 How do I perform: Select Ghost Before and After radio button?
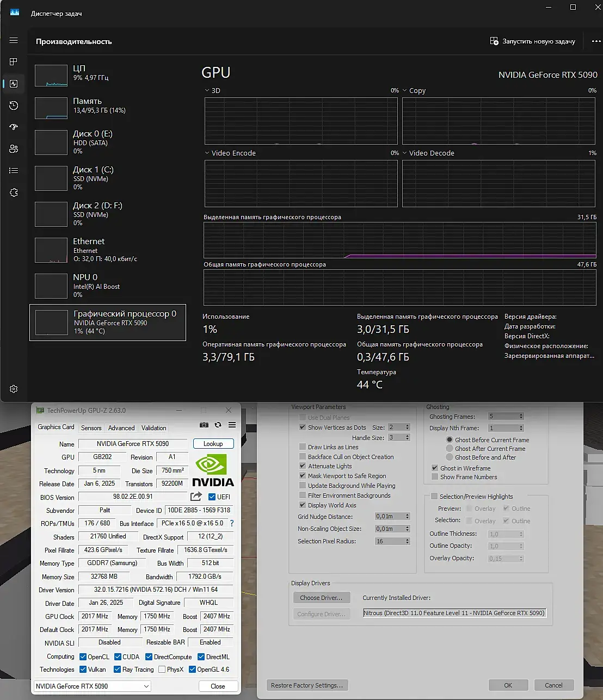pos(450,457)
